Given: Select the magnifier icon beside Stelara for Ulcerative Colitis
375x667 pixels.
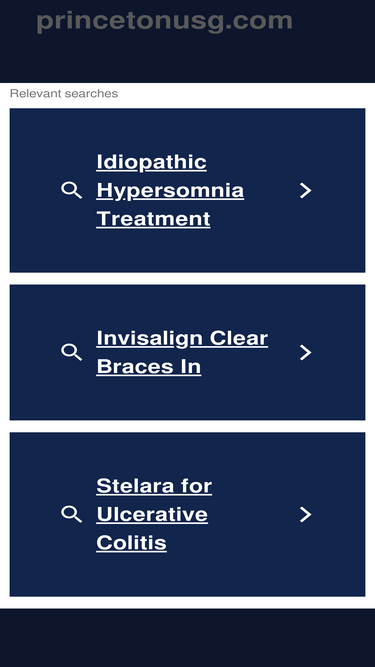Looking at the screenshot, I should [71, 514].
